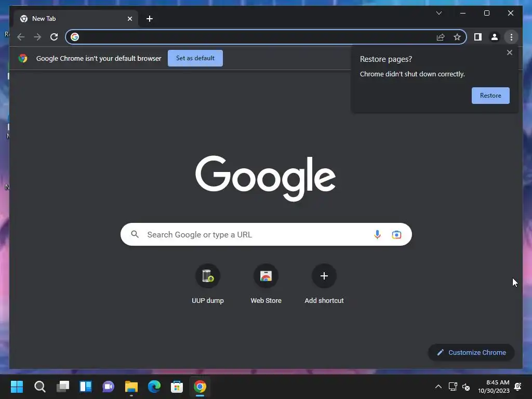This screenshot has width=532, height=399.
Task: Open Widgets icon on taskbar
Action: click(86, 387)
